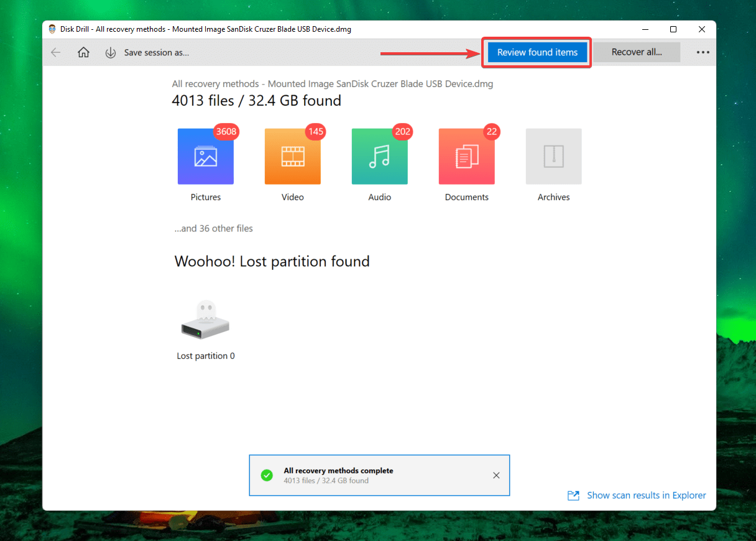This screenshot has height=541, width=756.
Task: Click the Disk Drill app icon in title bar
Action: pyautogui.click(x=52, y=29)
